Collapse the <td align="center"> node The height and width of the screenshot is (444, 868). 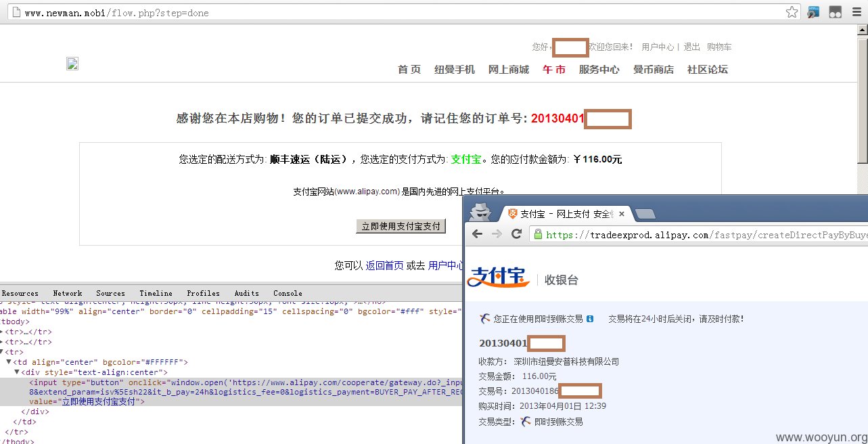[x=9, y=362]
